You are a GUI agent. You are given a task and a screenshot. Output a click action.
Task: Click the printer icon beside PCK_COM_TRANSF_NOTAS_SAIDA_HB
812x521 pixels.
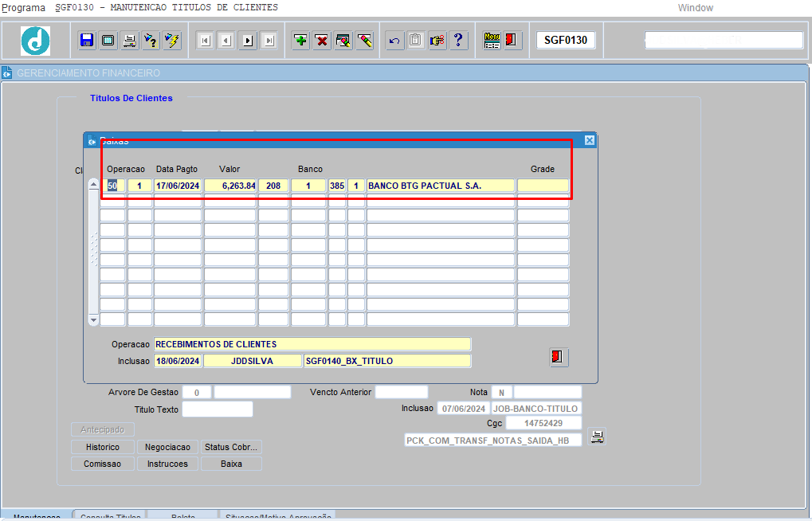click(597, 436)
